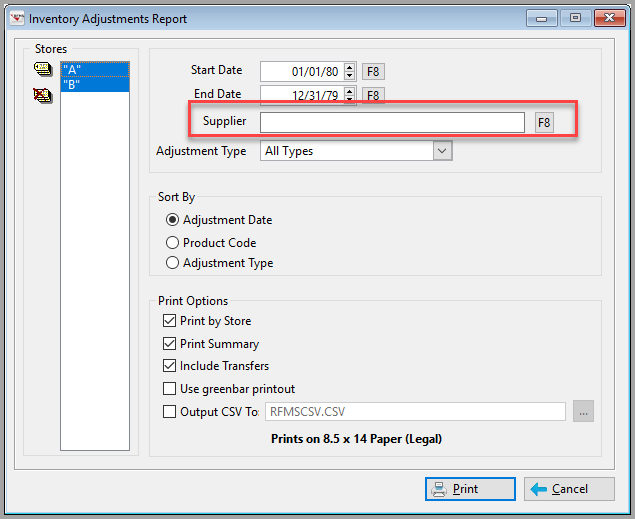Click the select all stores icon

click(x=43, y=69)
